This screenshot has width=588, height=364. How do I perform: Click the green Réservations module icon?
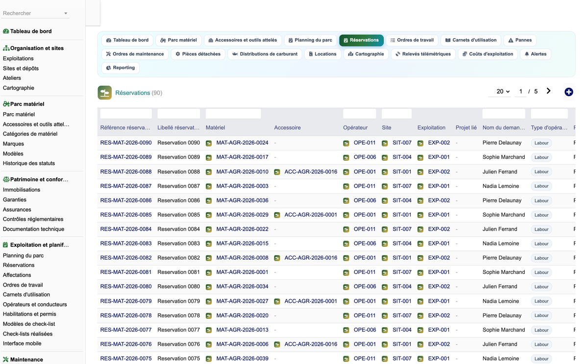pyautogui.click(x=104, y=93)
